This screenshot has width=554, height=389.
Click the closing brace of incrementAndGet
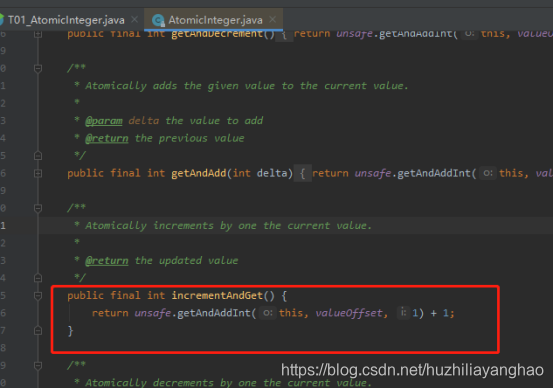click(x=70, y=331)
